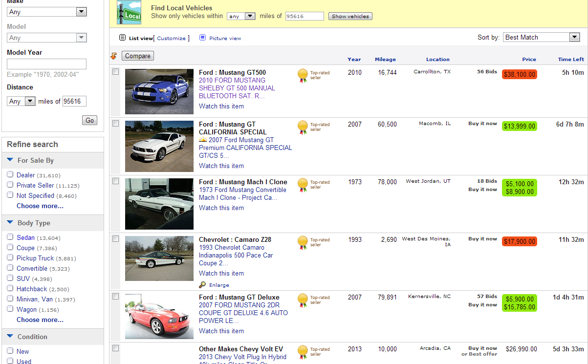The height and width of the screenshot is (364, 588).
Task: Click the sidebar zip code field 95616
Action: click(74, 101)
